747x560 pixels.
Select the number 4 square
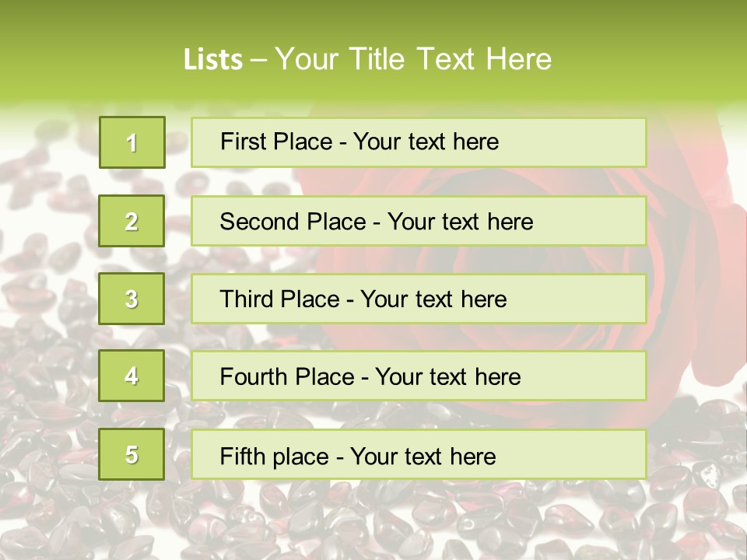[132, 376]
